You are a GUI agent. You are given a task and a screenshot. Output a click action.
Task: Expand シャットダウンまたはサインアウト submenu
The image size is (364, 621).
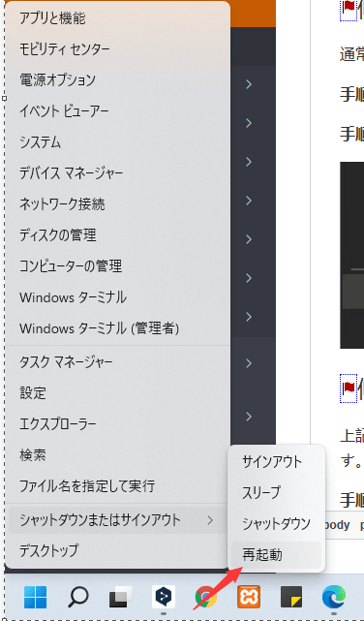117,520
